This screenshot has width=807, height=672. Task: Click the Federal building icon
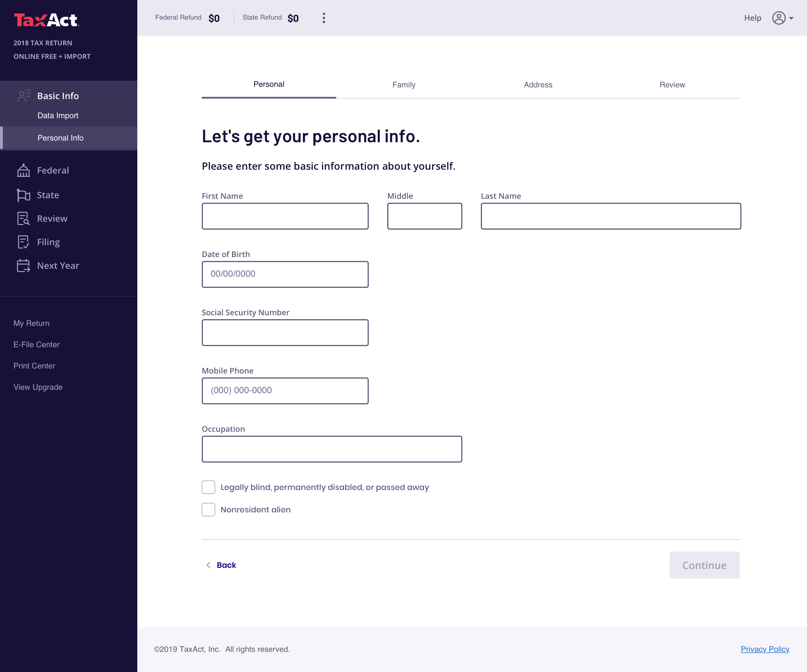click(x=24, y=171)
